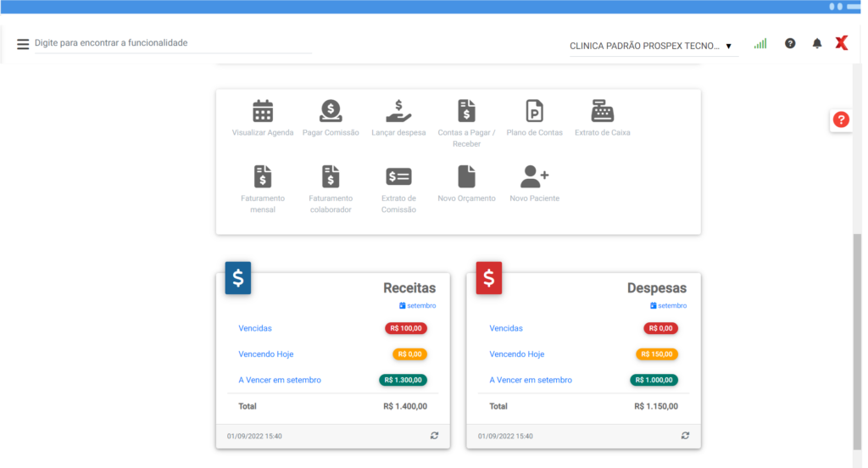The image size is (868, 468).
Task: Click the Pagar Comissão icon
Action: click(331, 111)
